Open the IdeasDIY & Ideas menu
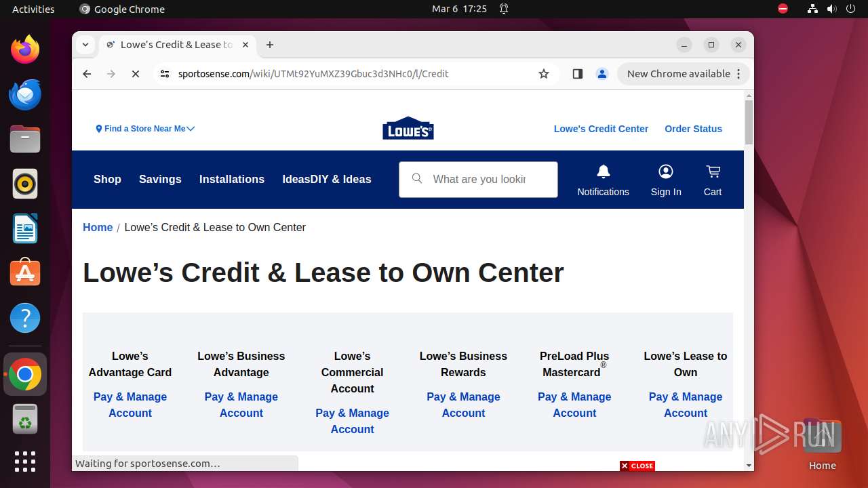The image size is (868, 488). click(x=327, y=179)
